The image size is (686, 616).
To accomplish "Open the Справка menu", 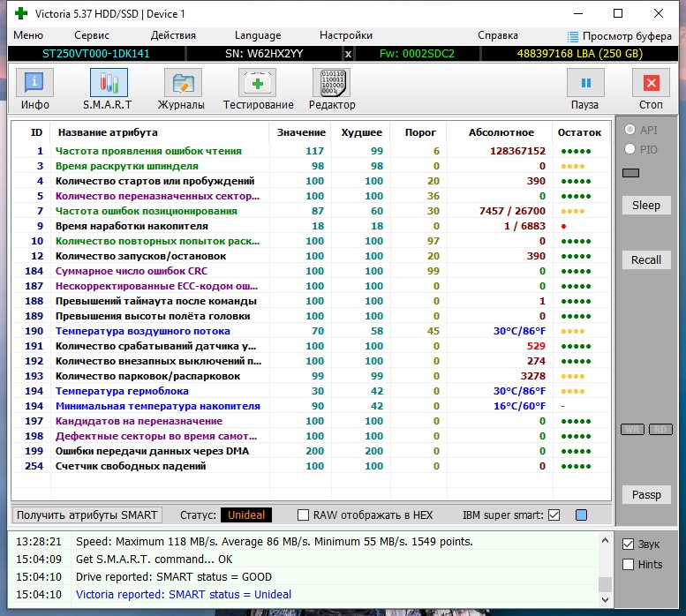I will tap(497, 35).
